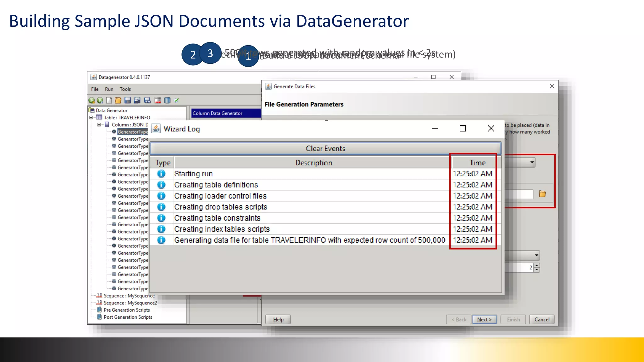
Task: Select the Creating drop tables scripts entry
Action: click(x=325, y=207)
